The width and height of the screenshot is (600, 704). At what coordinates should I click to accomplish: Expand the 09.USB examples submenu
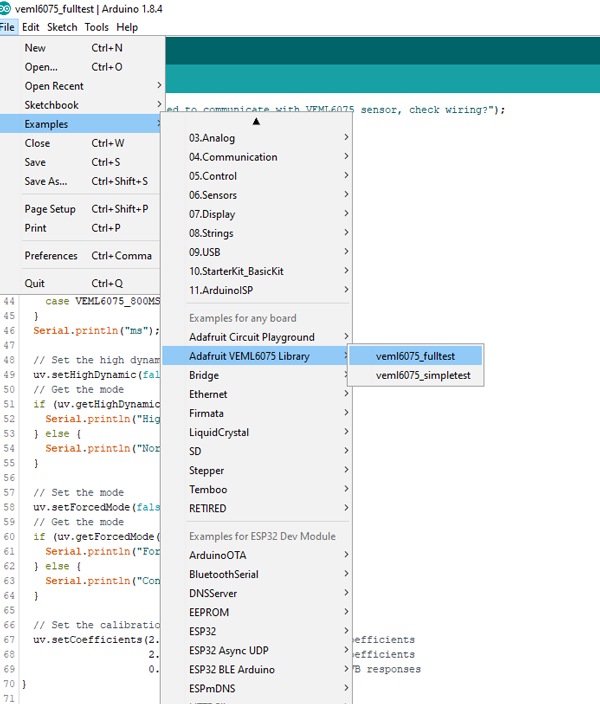click(x=256, y=252)
